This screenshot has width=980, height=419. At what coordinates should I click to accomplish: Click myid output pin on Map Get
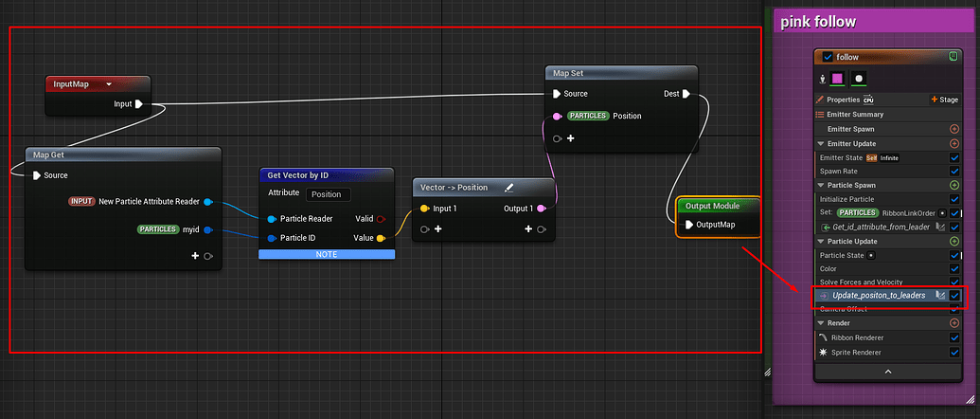(x=208, y=229)
